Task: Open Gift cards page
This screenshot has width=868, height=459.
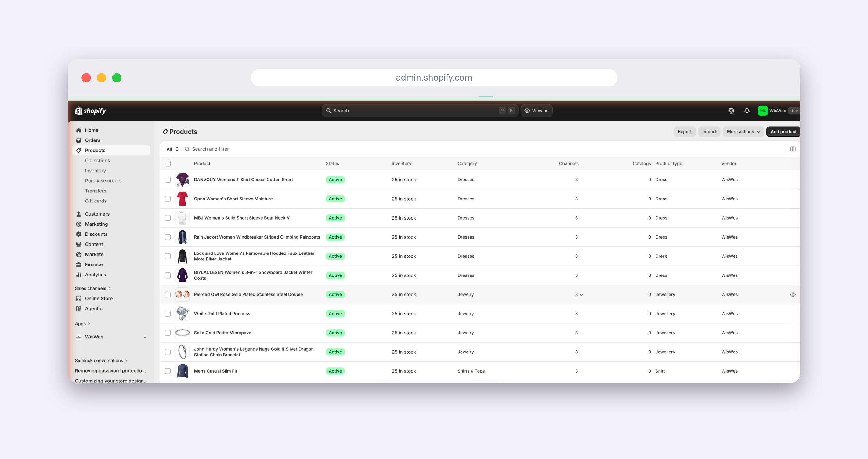Action: pyautogui.click(x=96, y=201)
